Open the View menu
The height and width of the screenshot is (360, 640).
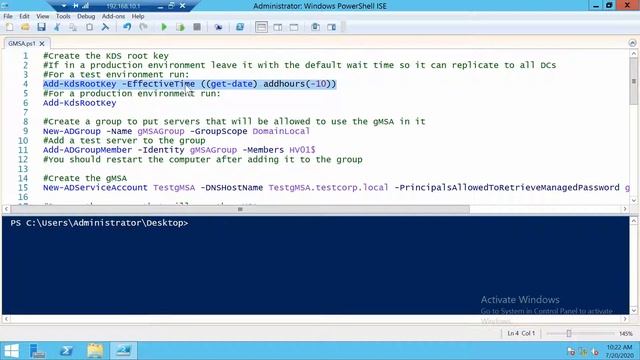[42, 16]
